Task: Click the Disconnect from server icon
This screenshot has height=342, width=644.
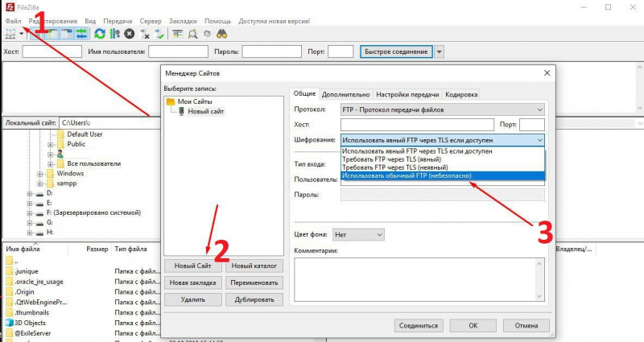Action: [x=144, y=34]
